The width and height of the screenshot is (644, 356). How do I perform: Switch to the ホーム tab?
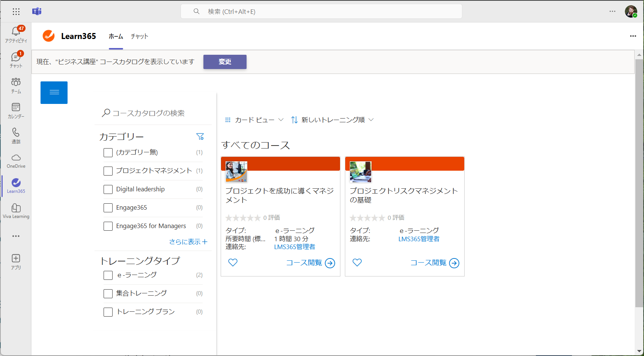(116, 36)
